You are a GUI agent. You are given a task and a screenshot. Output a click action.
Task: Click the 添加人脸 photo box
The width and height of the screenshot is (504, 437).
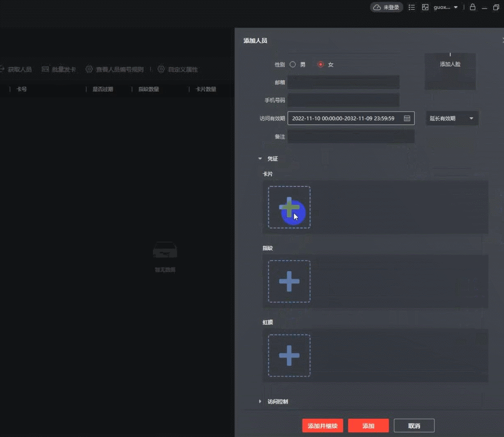pos(450,71)
